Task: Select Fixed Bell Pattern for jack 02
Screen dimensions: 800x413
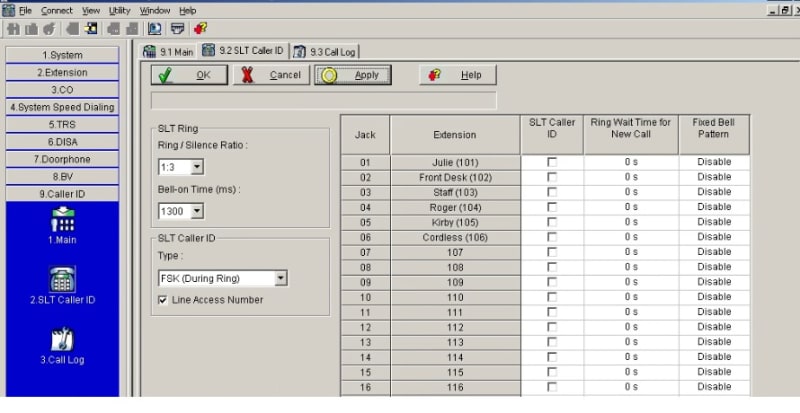Action: (714, 177)
